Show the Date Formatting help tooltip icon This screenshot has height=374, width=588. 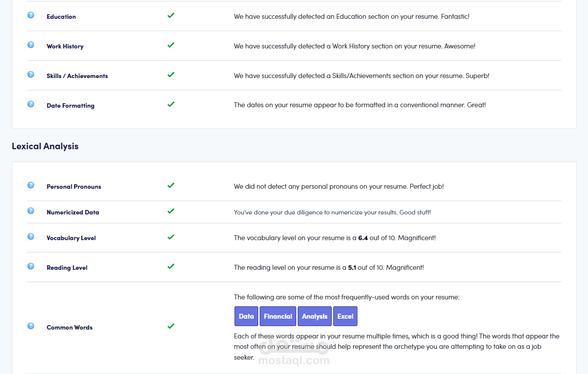(31, 104)
